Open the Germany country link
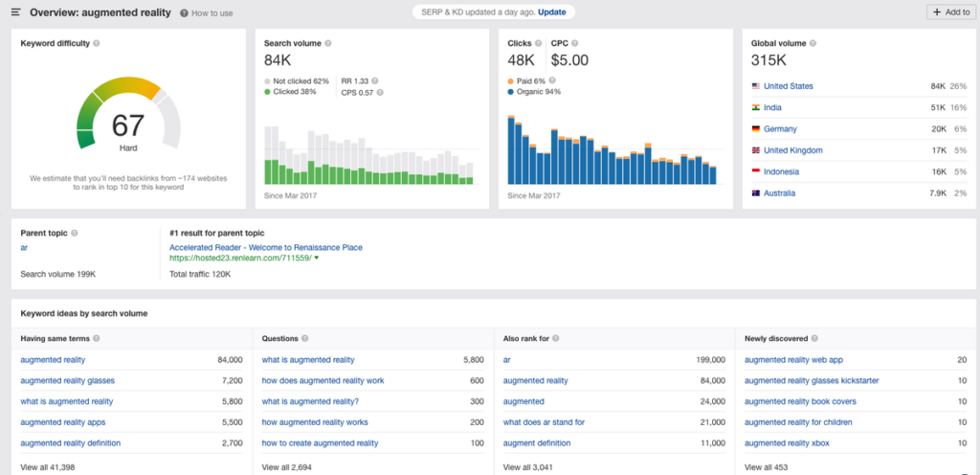Screen dimensions: 980x475 pos(780,128)
